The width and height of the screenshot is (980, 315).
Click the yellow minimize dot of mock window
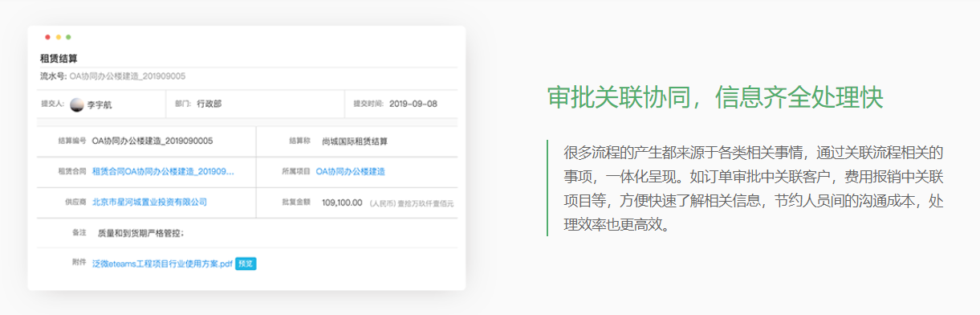pyautogui.click(x=59, y=37)
